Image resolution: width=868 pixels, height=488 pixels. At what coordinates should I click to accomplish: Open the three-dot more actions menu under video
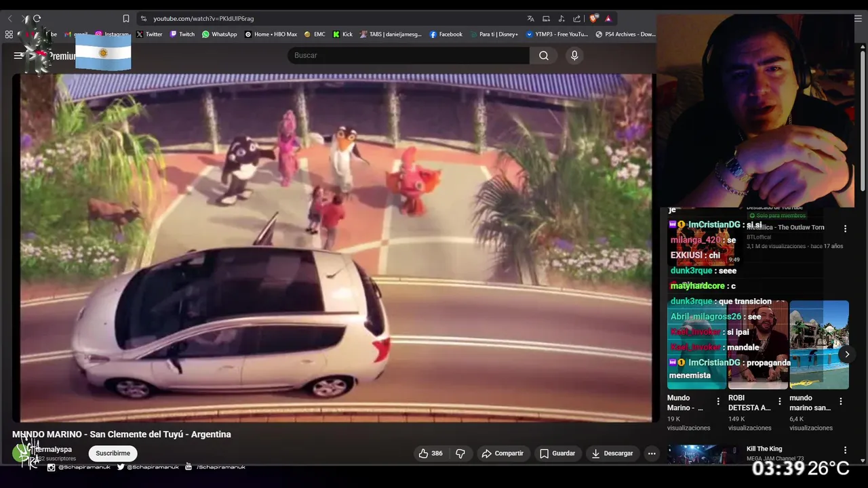(652, 453)
